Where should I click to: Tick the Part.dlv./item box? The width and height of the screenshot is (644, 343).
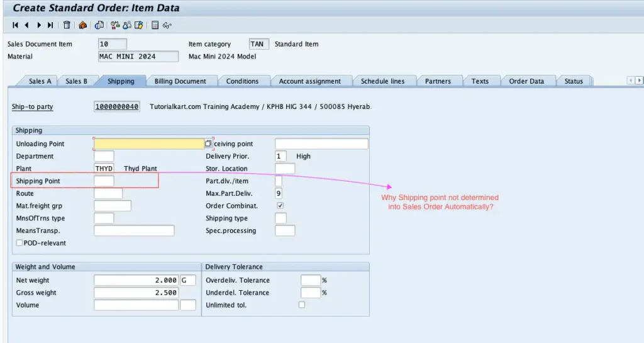click(x=279, y=181)
